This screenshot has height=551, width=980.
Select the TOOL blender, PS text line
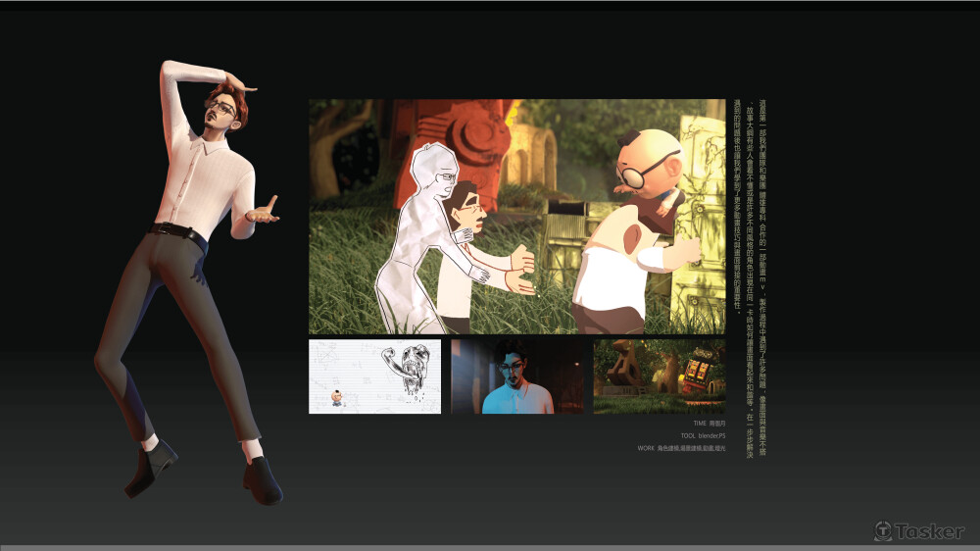(703, 435)
